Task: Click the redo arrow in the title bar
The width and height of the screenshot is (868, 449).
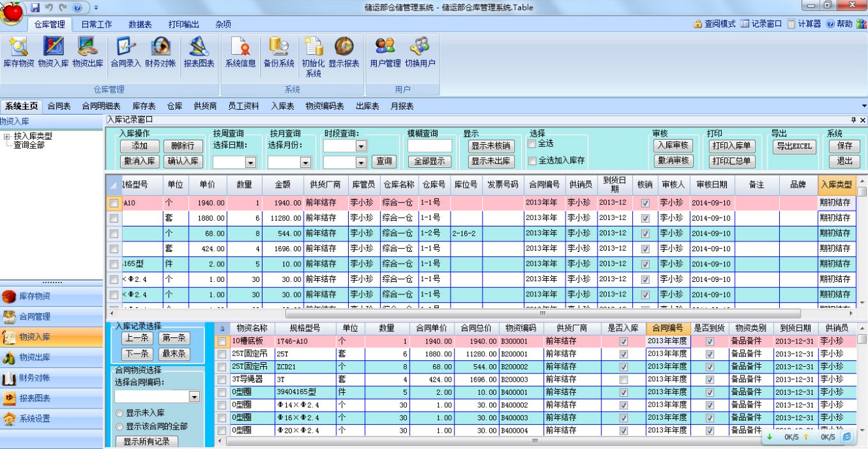Action: click(x=63, y=7)
